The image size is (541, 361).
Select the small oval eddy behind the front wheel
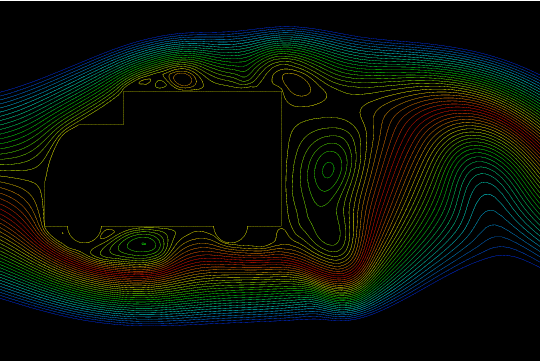107,233
